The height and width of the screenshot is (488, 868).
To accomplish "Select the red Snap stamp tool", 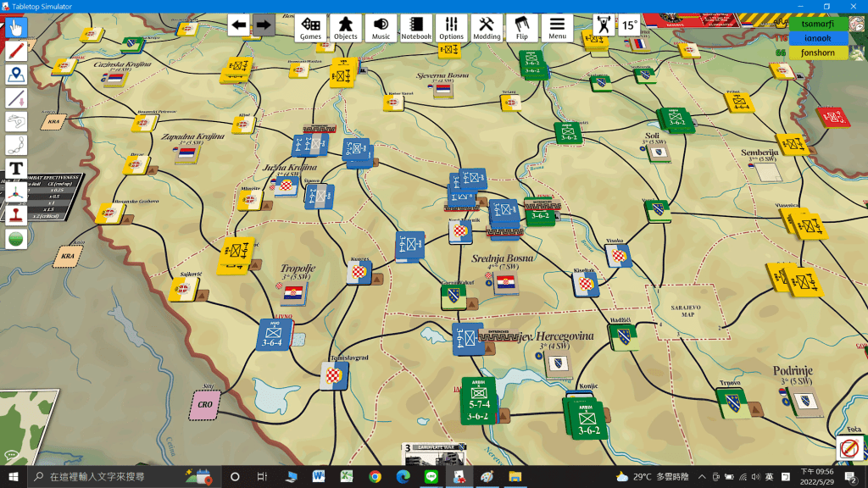I will point(16,215).
